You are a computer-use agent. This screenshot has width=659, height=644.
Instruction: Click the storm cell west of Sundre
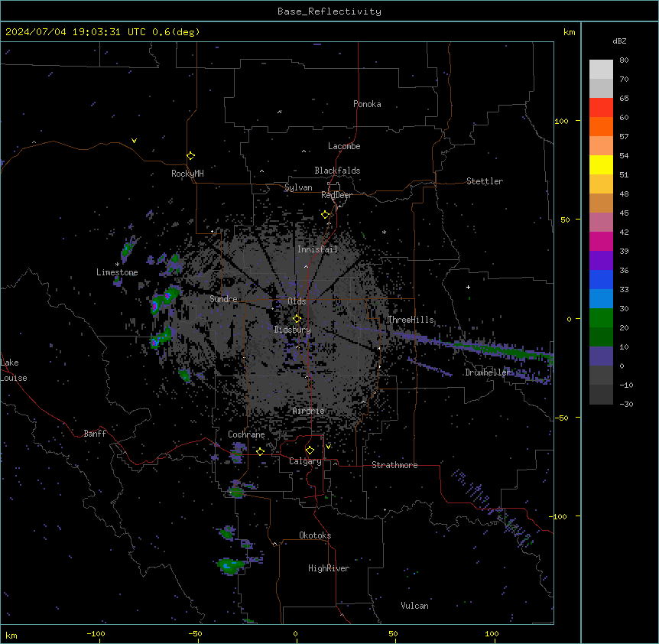pos(164,298)
